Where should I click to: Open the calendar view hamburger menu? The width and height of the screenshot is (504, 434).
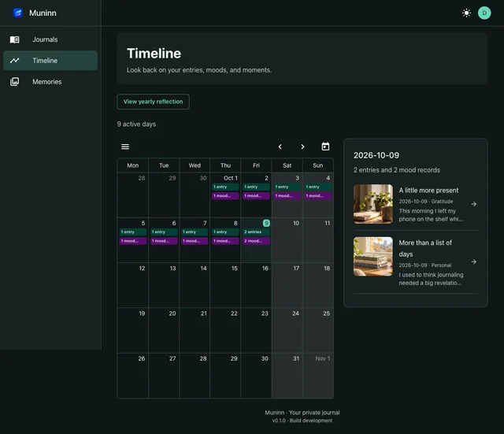125,147
